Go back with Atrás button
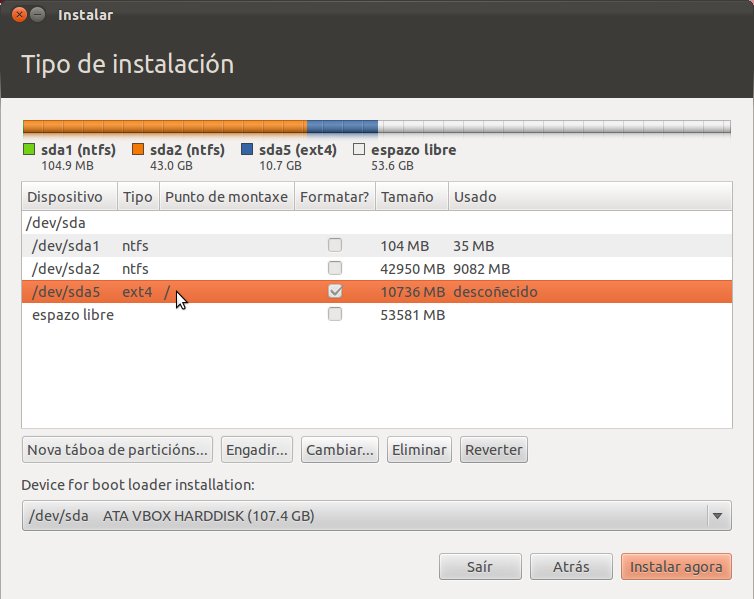The image size is (754, 599). [571, 566]
